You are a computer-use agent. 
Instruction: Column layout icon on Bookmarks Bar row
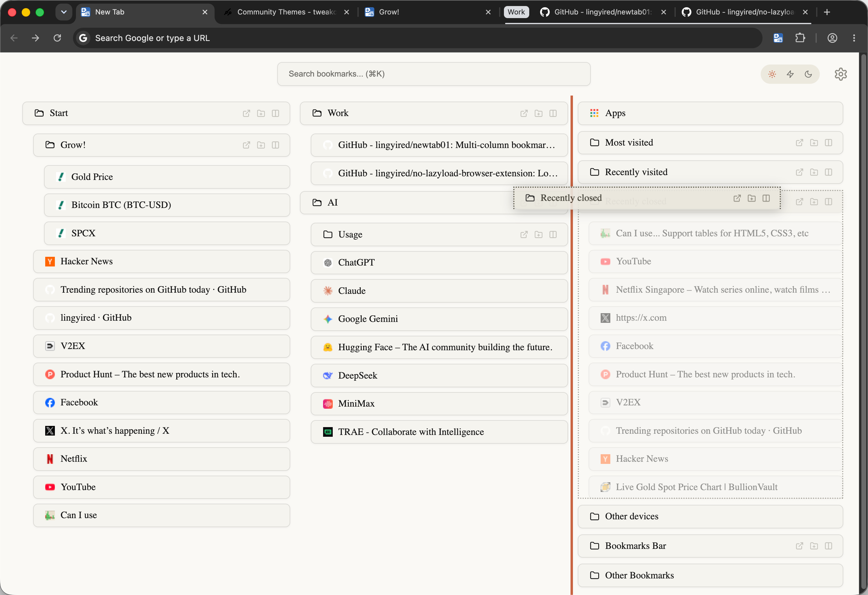click(x=829, y=546)
